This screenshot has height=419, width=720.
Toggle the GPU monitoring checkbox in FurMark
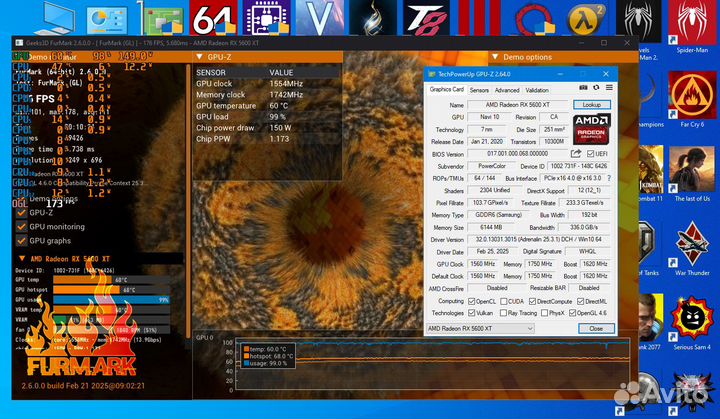point(22,226)
